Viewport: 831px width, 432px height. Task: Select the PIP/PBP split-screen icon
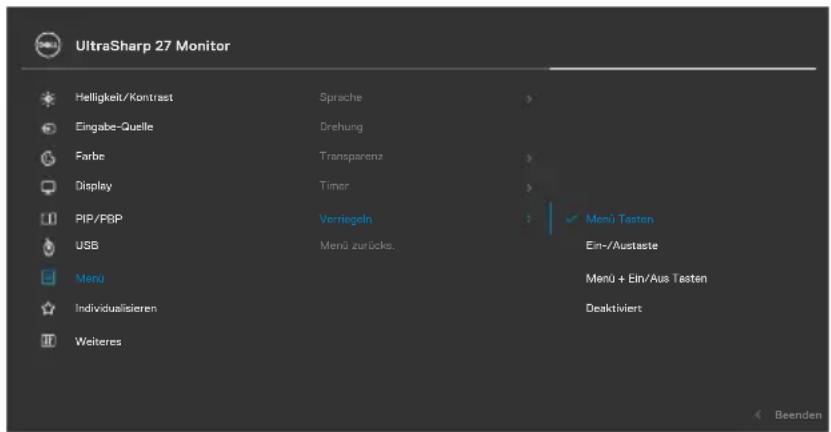48,218
